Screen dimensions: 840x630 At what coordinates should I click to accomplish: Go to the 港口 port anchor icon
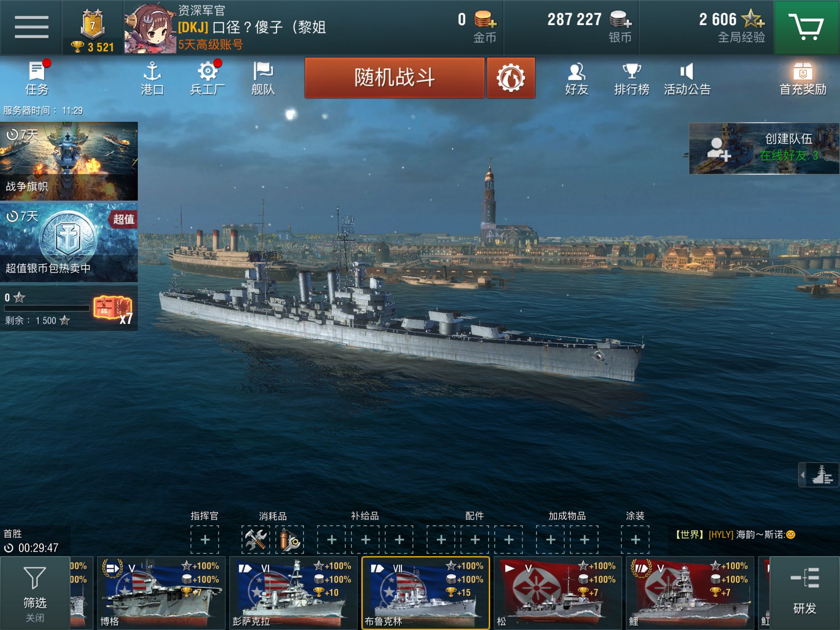[x=152, y=78]
